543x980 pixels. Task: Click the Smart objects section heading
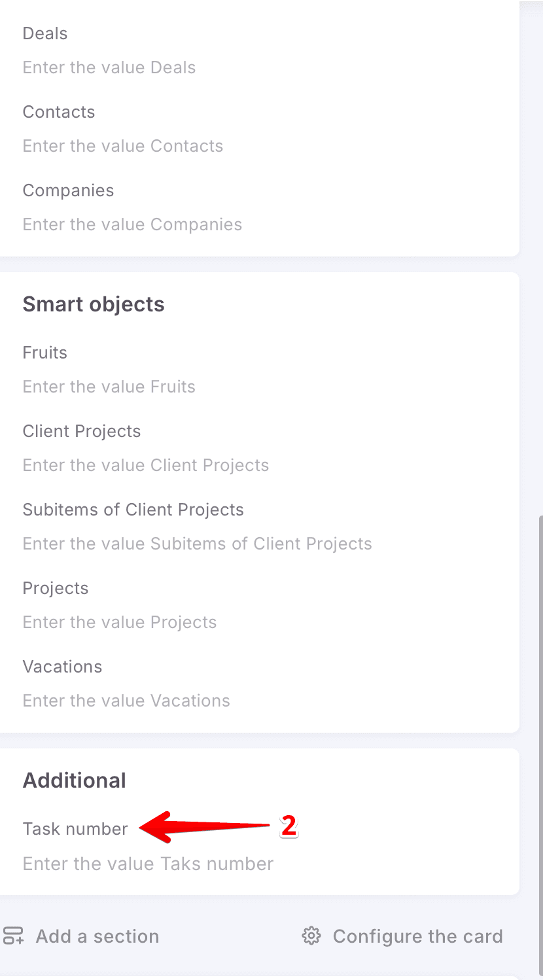tap(94, 304)
